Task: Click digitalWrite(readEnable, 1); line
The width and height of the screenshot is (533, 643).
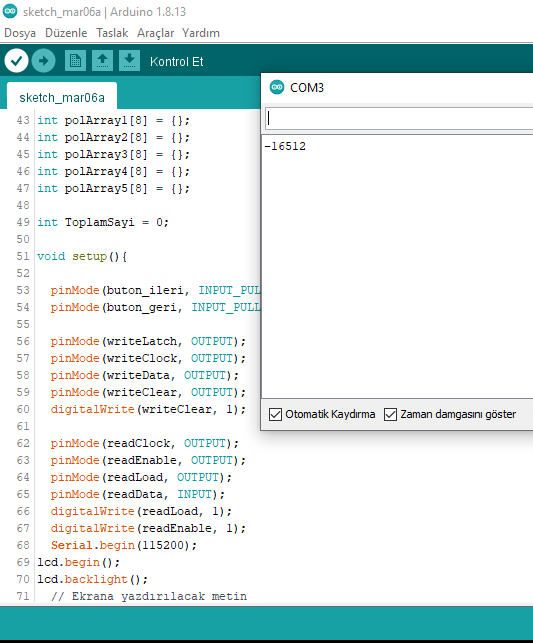Action: click(x=148, y=529)
